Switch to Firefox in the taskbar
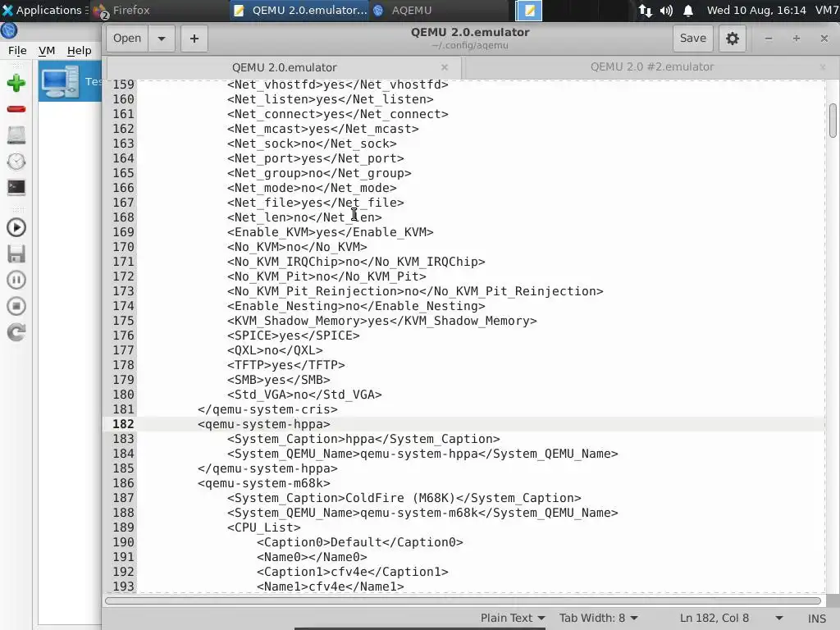Viewport: 840px width, 630px height. click(x=122, y=10)
